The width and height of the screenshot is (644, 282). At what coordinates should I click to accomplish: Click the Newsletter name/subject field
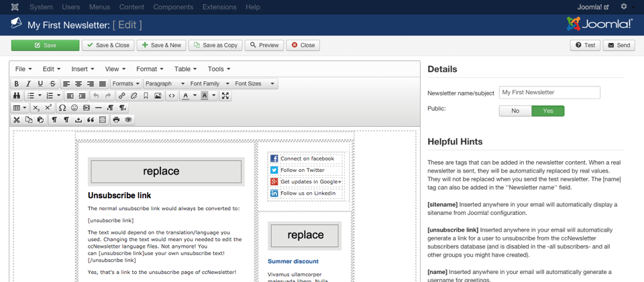[549, 93]
